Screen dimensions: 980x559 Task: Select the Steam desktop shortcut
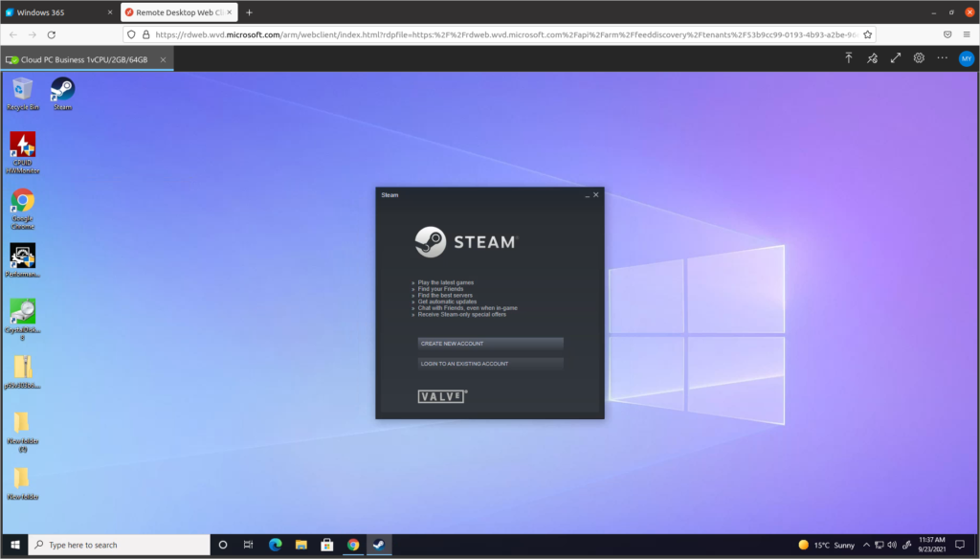click(x=62, y=94)
